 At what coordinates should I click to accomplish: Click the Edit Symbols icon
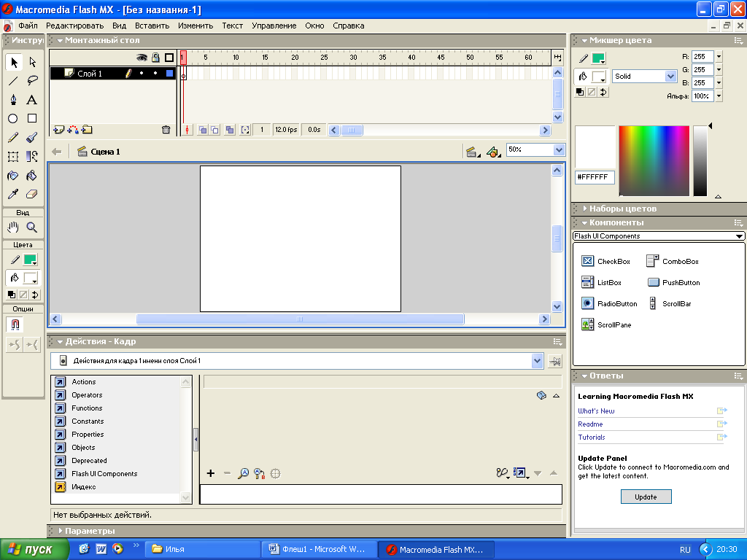click(494, 152)
